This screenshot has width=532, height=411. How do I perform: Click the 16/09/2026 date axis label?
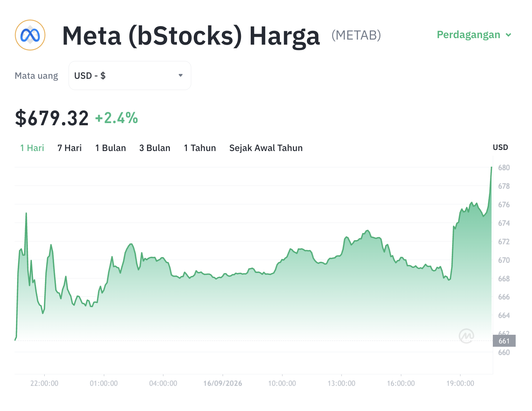tap(223, 383)
